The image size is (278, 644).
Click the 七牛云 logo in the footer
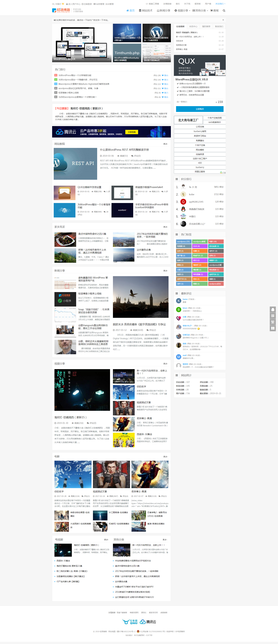(130, 622)
